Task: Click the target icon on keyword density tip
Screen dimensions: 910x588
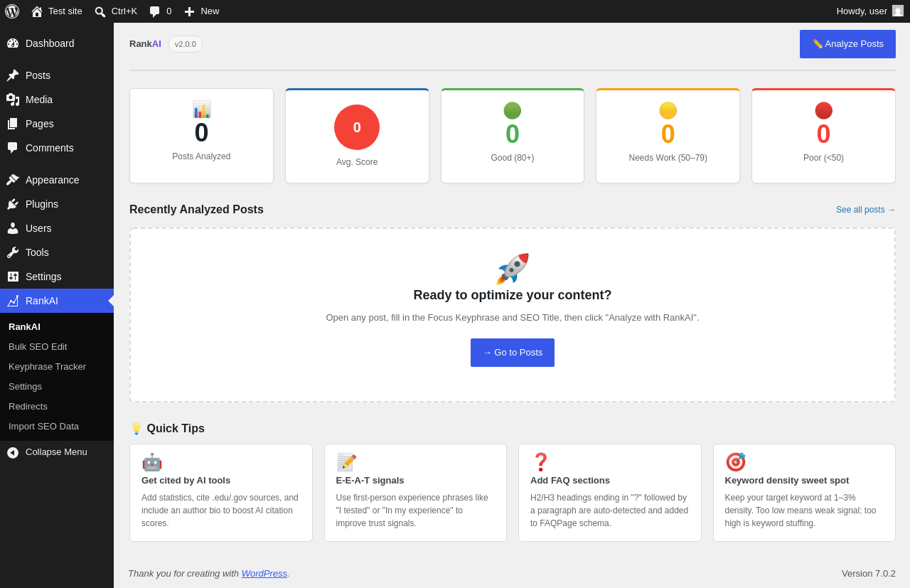Action: click(x=735, y=462)
